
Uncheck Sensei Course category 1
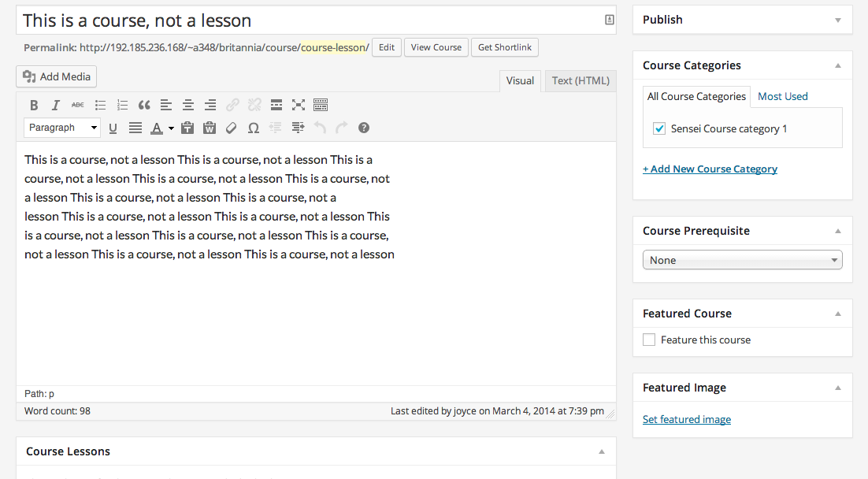tap(659, 128)
